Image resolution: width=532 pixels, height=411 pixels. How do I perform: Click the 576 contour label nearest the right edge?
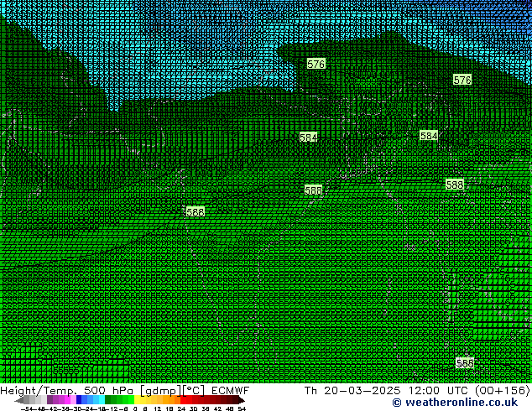click(x=462, y=80)
